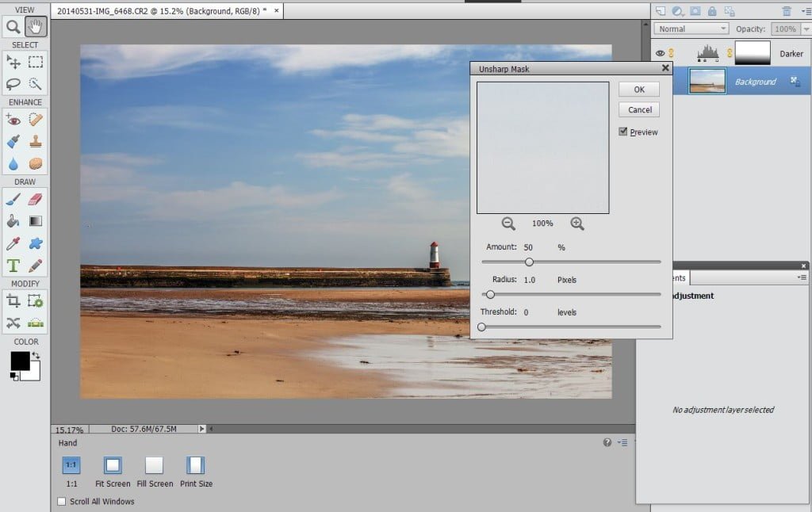
Task: Click the Fit Screen option
Action: click(113, 472)
